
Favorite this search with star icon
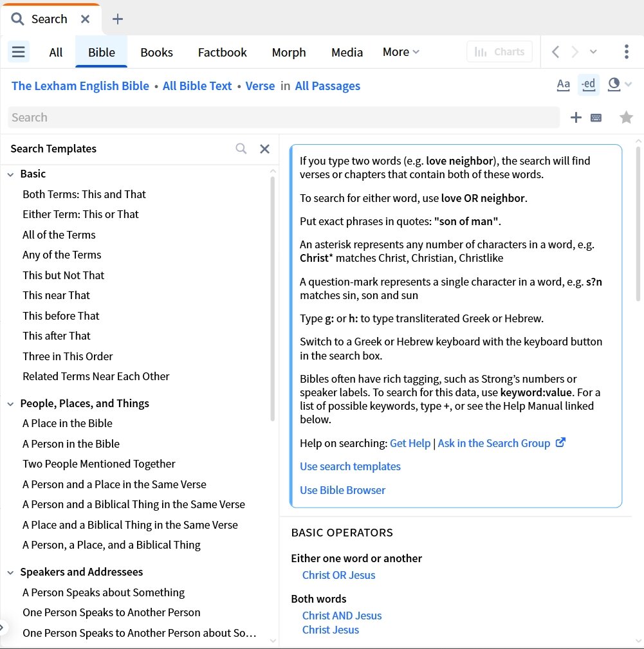(x=626, y=118)
